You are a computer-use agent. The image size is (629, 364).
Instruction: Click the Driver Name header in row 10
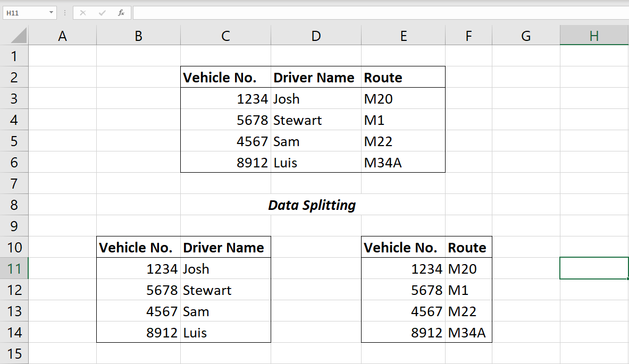225,248
